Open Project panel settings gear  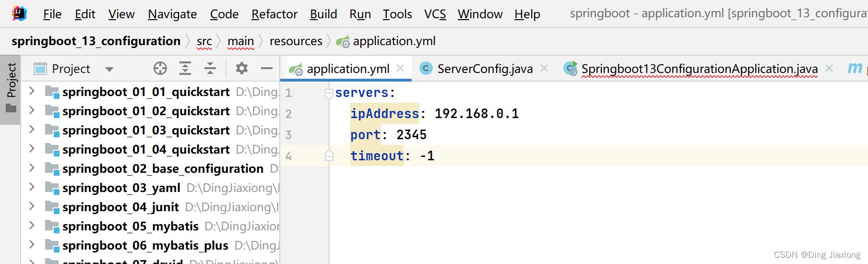(x=242, y=69)
